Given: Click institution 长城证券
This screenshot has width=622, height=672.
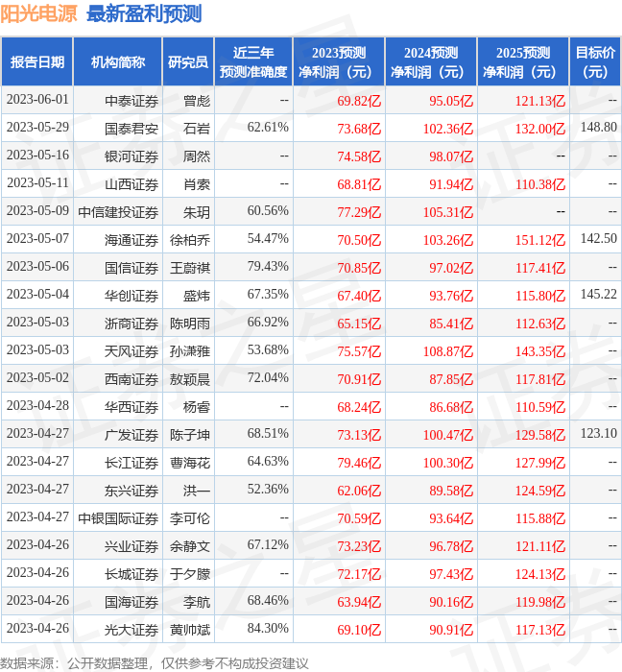Looking at the screenshot, I should pos(132,575).
